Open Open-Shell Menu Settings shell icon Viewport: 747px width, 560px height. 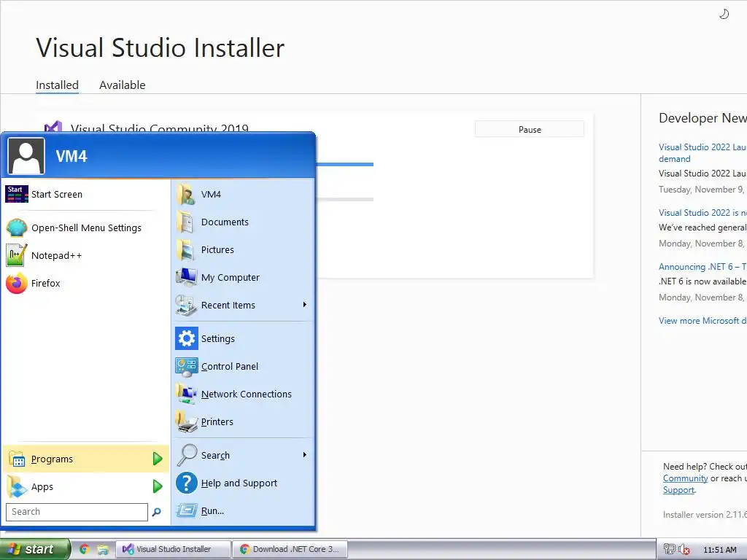[x=17, y=227]
